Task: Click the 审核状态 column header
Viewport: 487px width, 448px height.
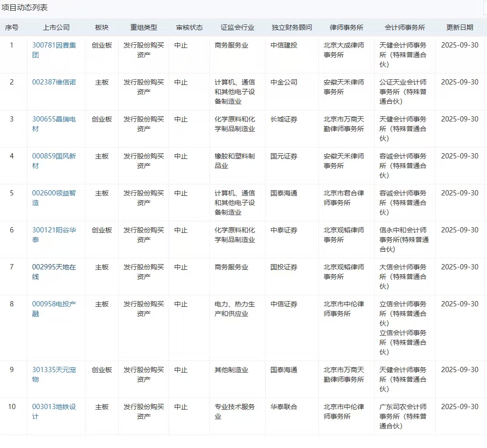Action: point(189,28)
